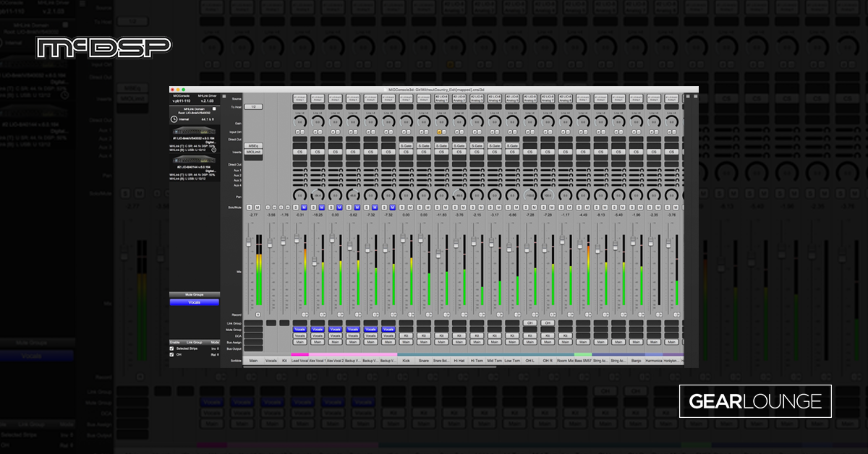The image size is (868, 454).
Task: Click the left icon at window's top-right corner
Action: [x=688, y=96]
